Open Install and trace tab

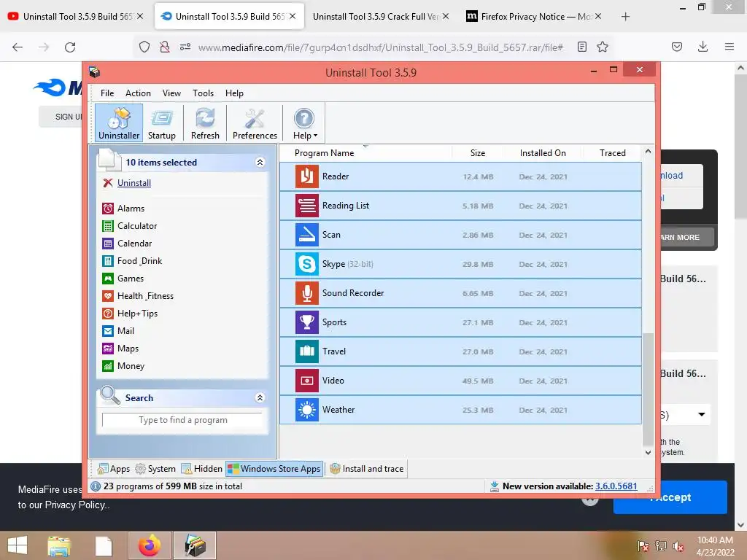pyautogui.click(x=367, y=469)
